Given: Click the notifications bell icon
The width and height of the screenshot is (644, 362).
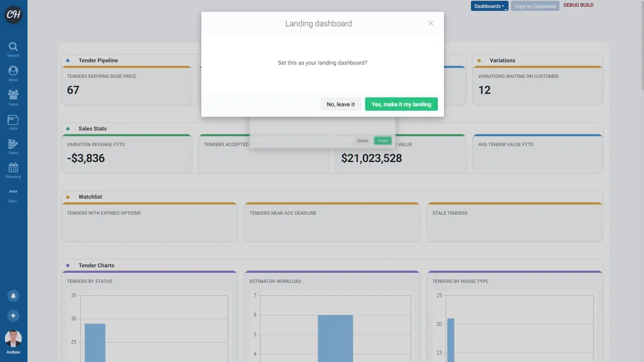Looking at the screenshot, I should (x=13, y=296).
